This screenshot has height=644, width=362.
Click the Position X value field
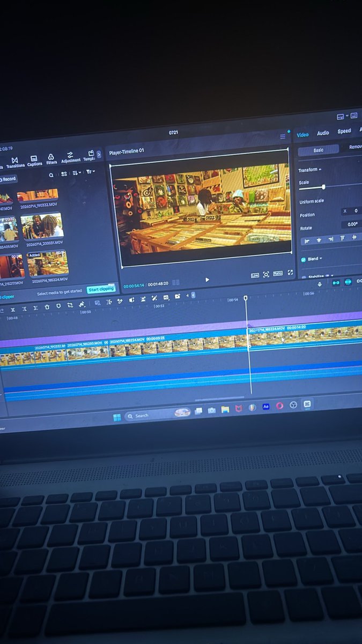click(x=352, y=211)
